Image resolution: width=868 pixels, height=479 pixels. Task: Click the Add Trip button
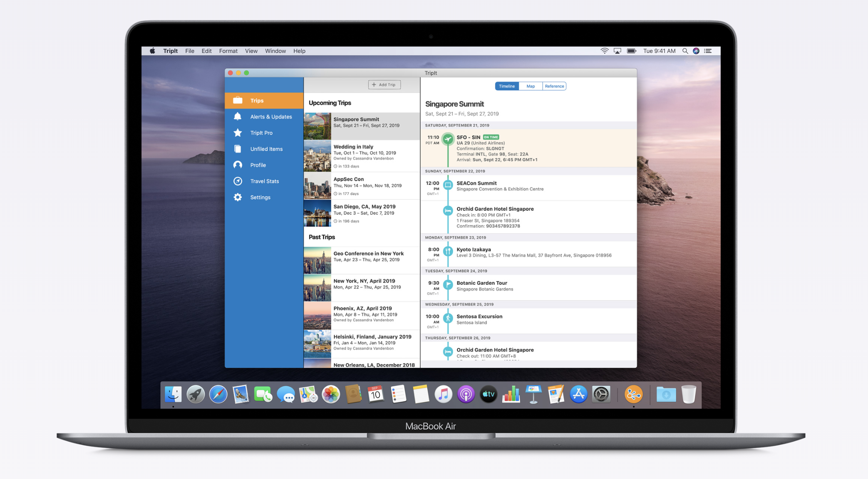click(384, 84)
